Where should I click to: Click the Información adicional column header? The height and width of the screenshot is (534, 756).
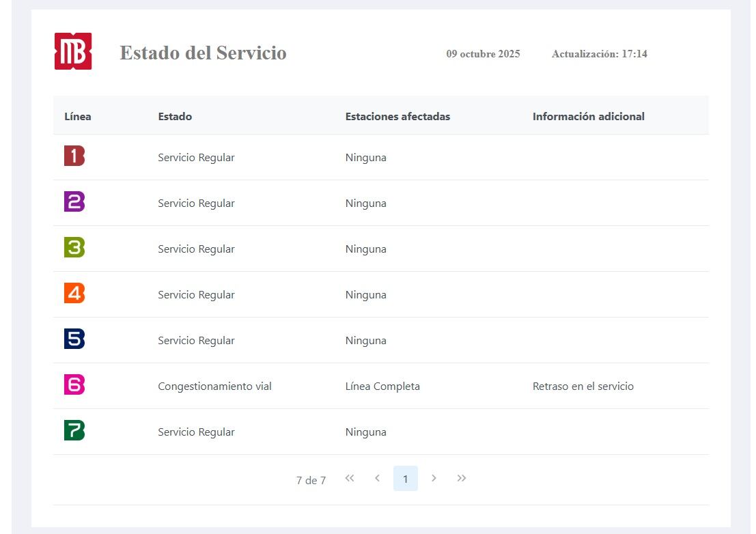pos(589,117)
